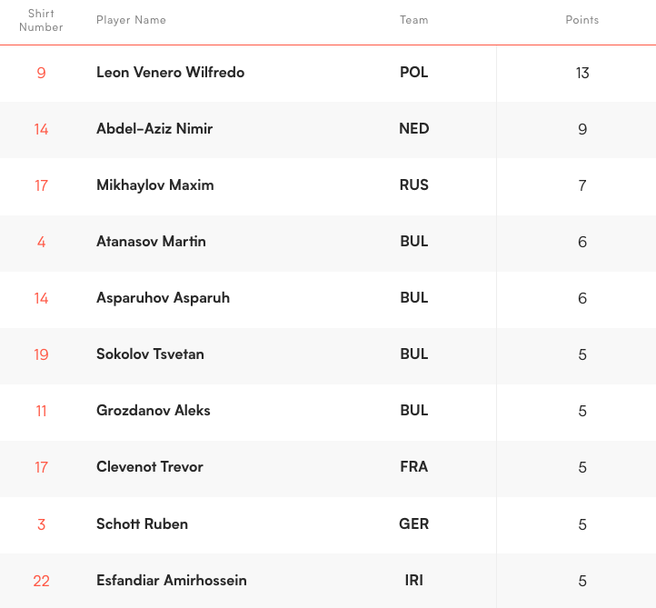This screenshot has height=608, width=656.
Task: Select Esfandiar Amirhossein's name
Action: (x=171, y=580)
